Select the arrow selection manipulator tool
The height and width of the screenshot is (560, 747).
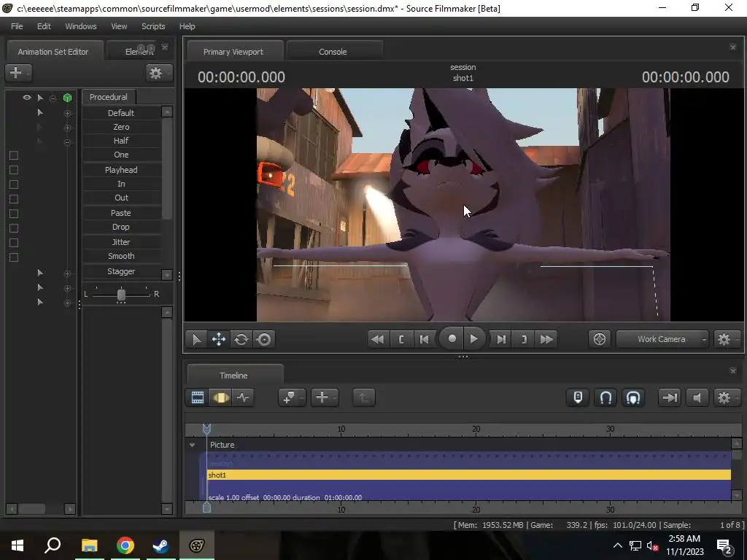(x=196, y=340)
